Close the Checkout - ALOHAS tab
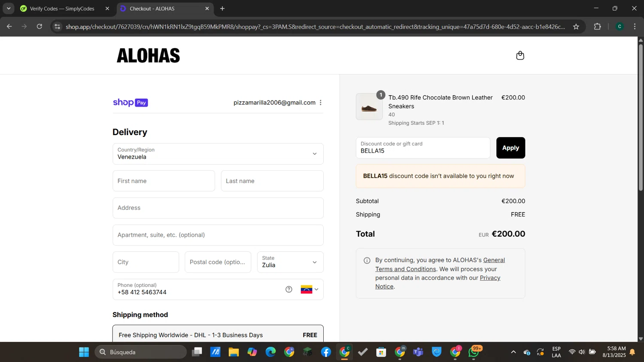 coord(207,9)
